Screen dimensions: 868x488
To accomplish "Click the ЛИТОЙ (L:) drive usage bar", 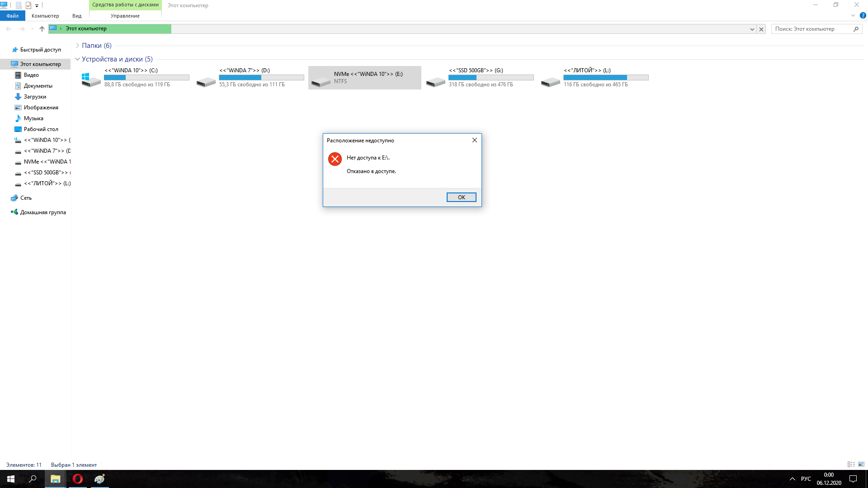I will point(605,78).
